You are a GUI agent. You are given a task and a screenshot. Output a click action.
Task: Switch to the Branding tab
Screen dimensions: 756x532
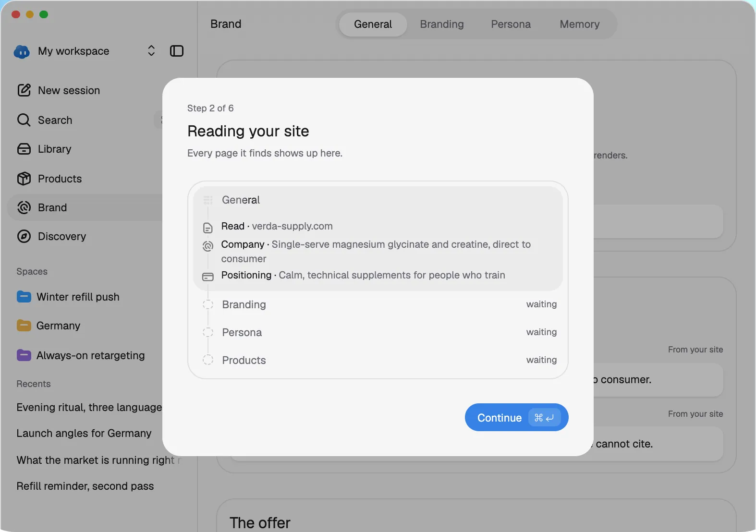442,24
